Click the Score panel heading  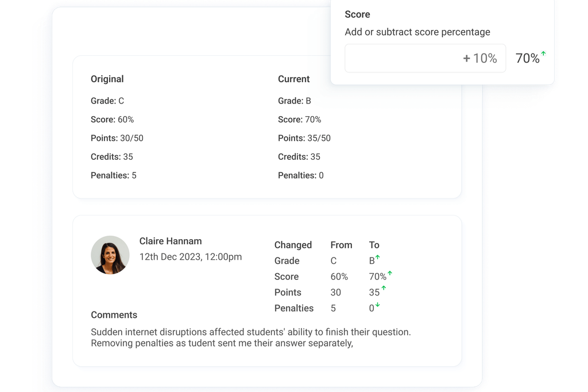(357, 14)
